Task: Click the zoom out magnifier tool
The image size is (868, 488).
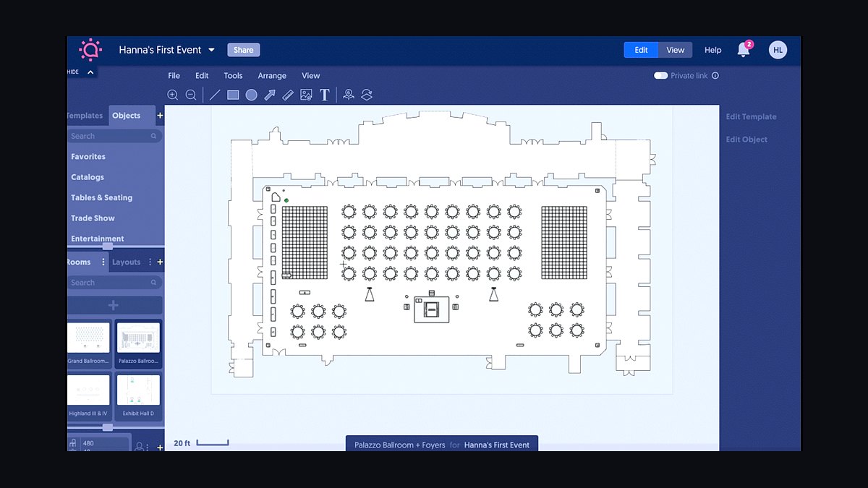Action: (x=191, y=95)
